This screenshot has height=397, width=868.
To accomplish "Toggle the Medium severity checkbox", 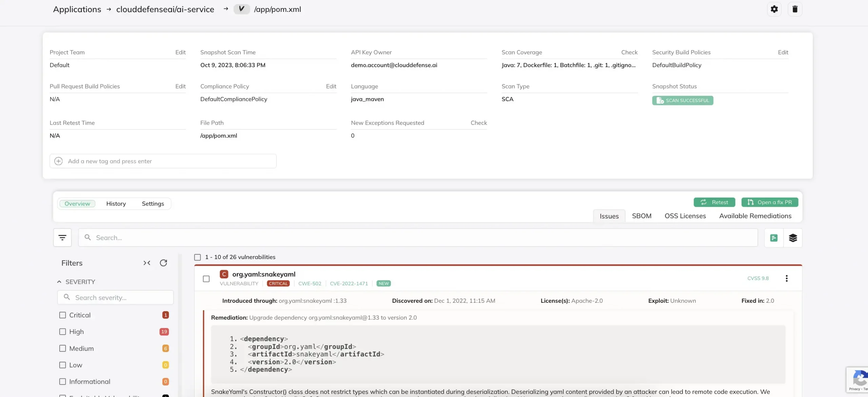I will (x=62, y=348).
